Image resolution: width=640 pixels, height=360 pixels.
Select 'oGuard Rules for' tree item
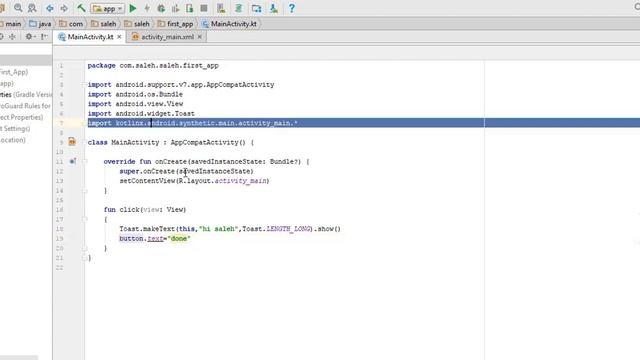(x=25, y=106)
